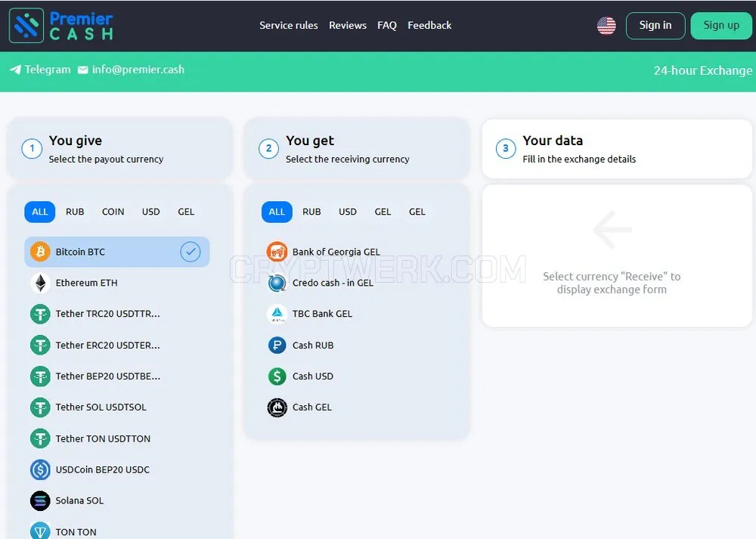
Task: Open the Feedback page
Action: pos(429,25)
